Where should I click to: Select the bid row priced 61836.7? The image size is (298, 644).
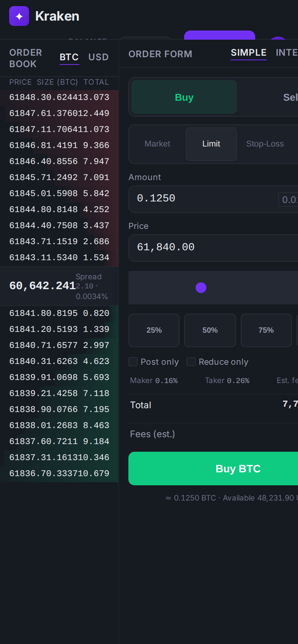point(59,473)
